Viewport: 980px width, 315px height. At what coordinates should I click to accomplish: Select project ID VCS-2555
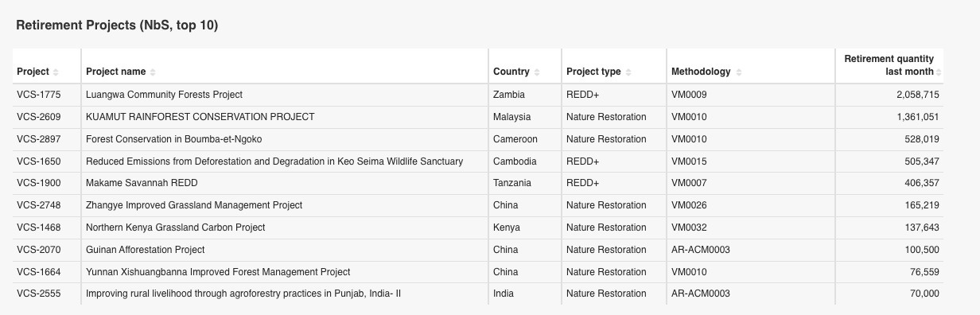coord(38,294)
